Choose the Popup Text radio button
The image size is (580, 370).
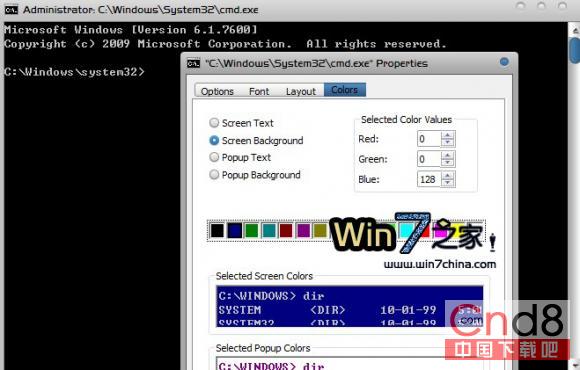click(x=214, y=157)
